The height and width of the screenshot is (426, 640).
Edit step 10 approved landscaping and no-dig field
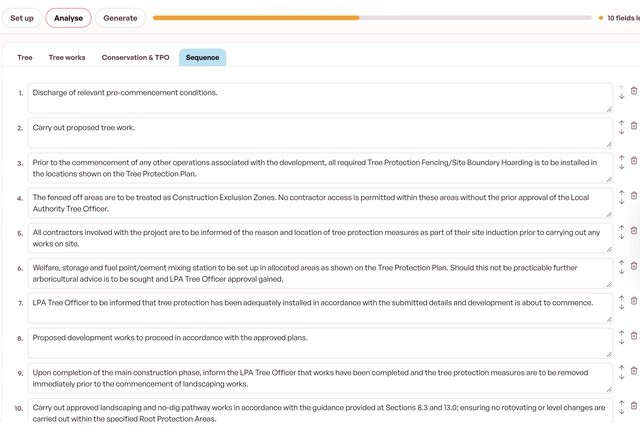pos(320,412)
